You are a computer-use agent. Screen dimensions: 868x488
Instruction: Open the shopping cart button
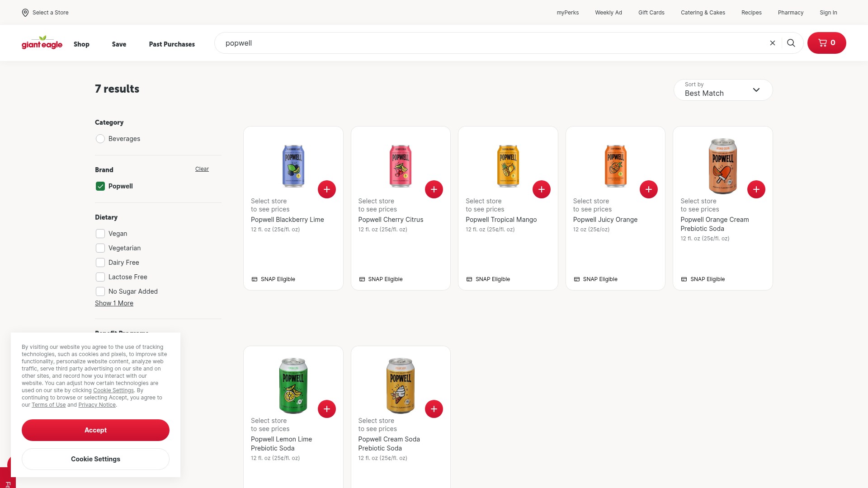click(827, 43)
